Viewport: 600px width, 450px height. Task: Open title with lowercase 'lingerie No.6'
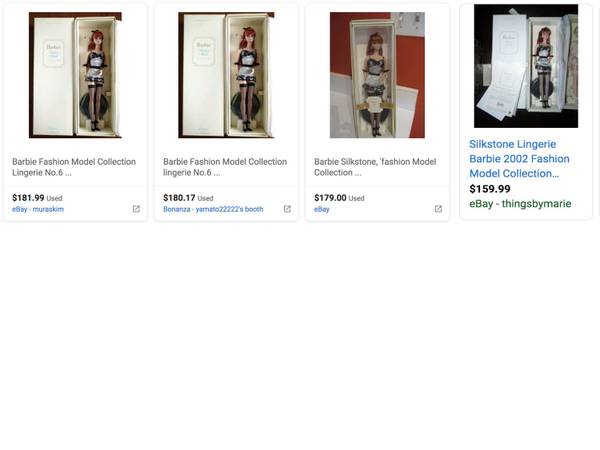pyautogui.click(x=225, y=167)
